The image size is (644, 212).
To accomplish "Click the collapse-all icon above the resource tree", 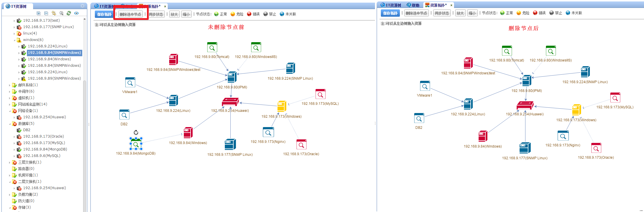I will point(46,13).
